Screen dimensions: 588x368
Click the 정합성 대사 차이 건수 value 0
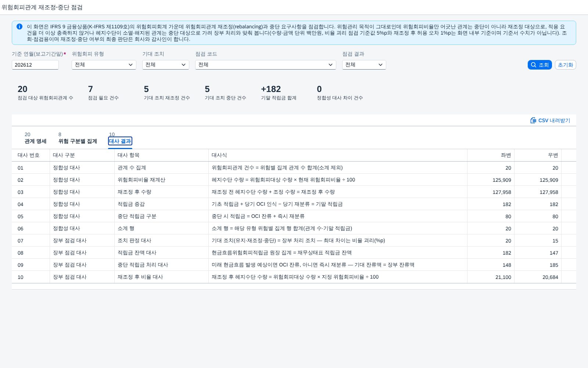[x=319, y=89]
